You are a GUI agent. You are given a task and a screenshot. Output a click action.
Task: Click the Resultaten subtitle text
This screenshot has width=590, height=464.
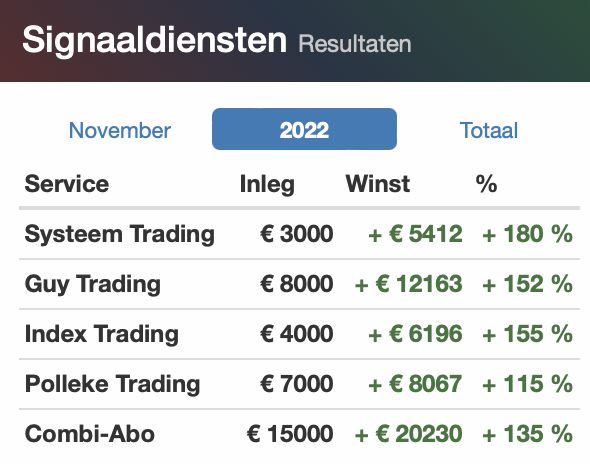coord(354,44)
